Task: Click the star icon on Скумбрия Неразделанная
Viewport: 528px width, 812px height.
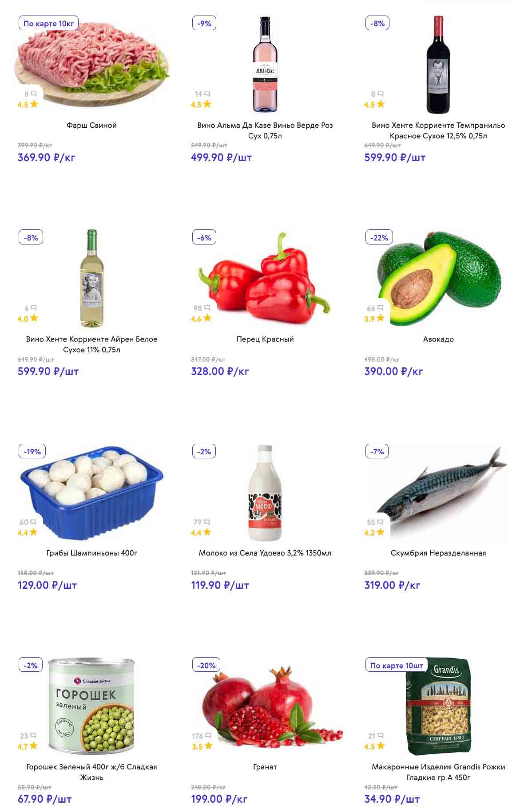Action: [381, 532]
